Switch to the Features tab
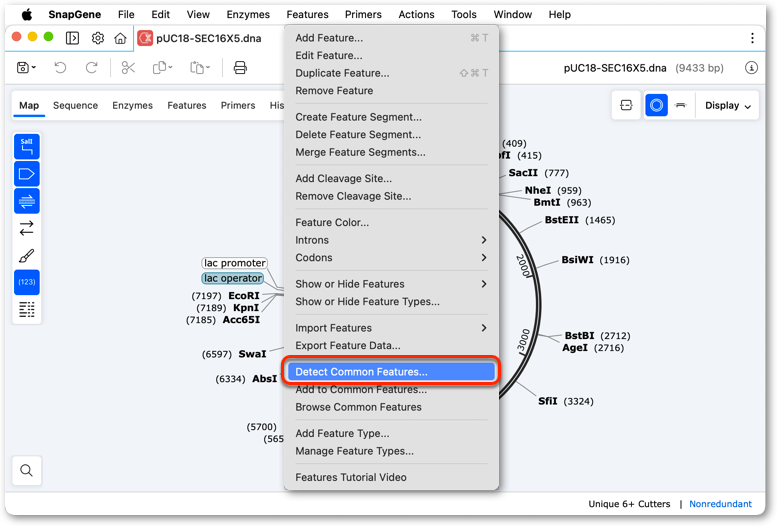Viewport: 777px width, 526px height. [x=187, y=106]
